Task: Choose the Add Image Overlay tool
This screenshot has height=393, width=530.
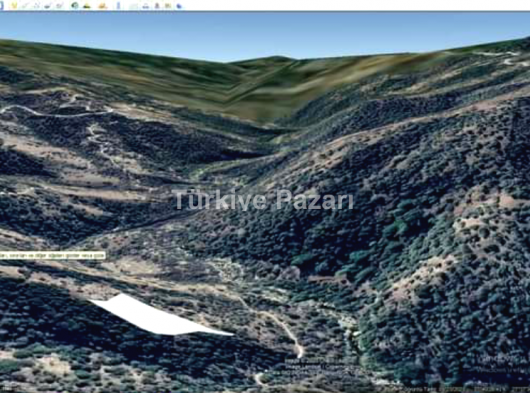Action: (48, 5)
